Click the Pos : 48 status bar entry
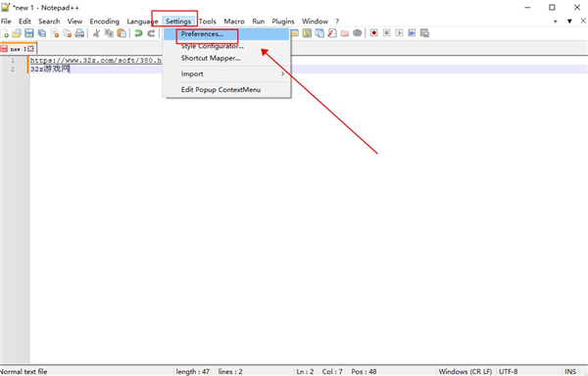588x376 pixels. click(x=364, y=371)
